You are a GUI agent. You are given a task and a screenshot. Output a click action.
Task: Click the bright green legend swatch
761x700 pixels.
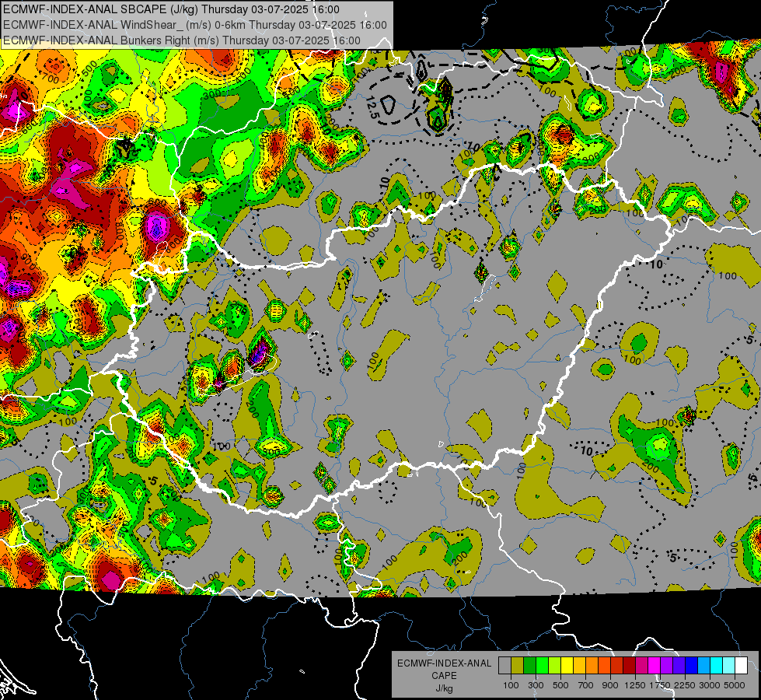click(x=542, y=665)
